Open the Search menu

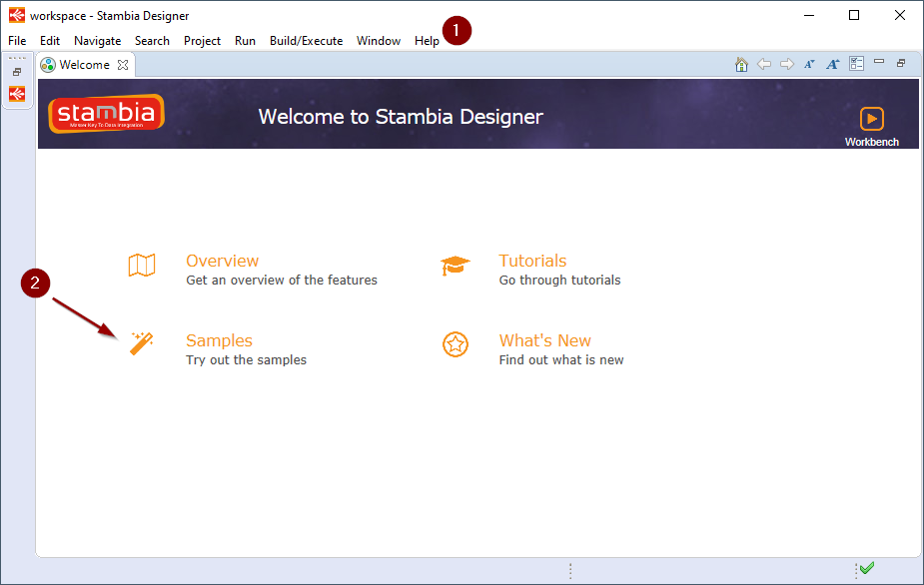[x=152, y=41]
